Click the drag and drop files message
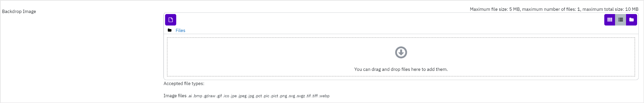Image resolution: width=644 pixels, height=103 pixels. (401, 69)
